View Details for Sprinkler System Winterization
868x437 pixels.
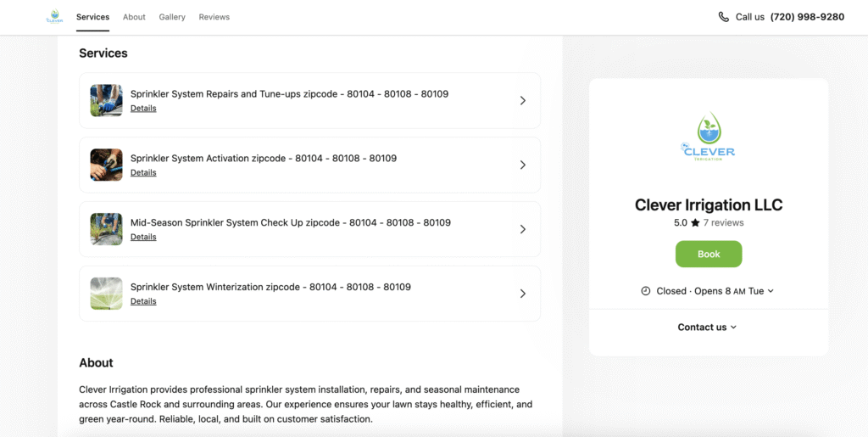point(143,301)
